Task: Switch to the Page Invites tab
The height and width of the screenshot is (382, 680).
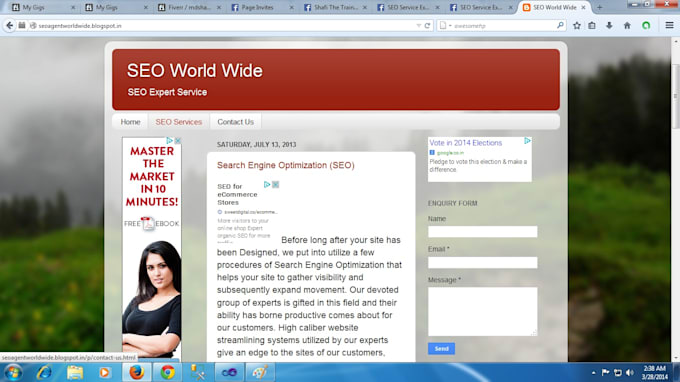Action: 262,7
